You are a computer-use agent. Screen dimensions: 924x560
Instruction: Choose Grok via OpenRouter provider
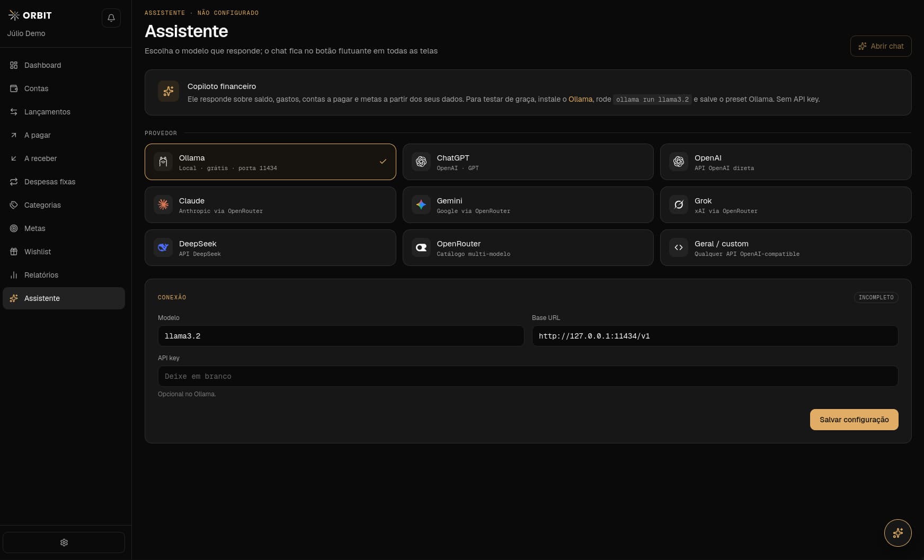[x=786, y=205]
